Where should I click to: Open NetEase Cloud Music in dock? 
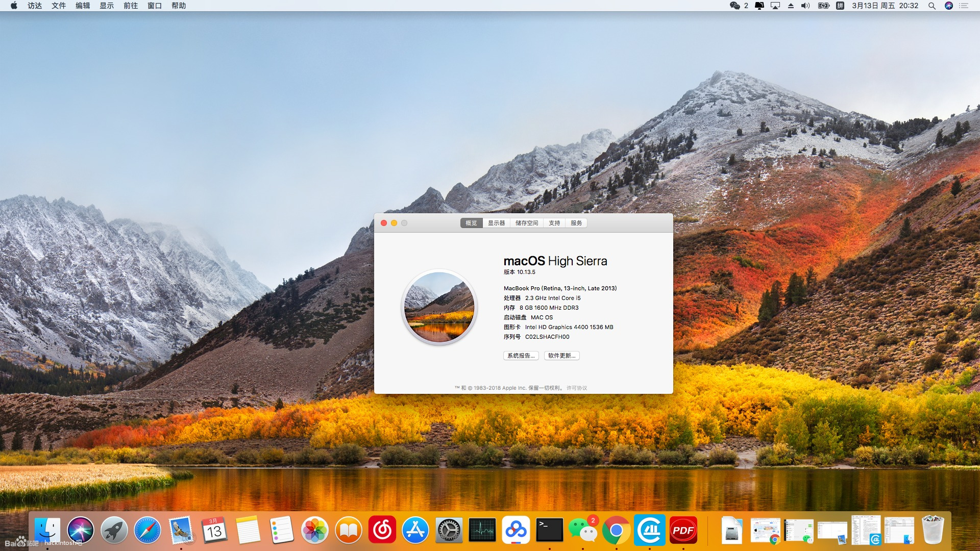[x=382, y=531]
